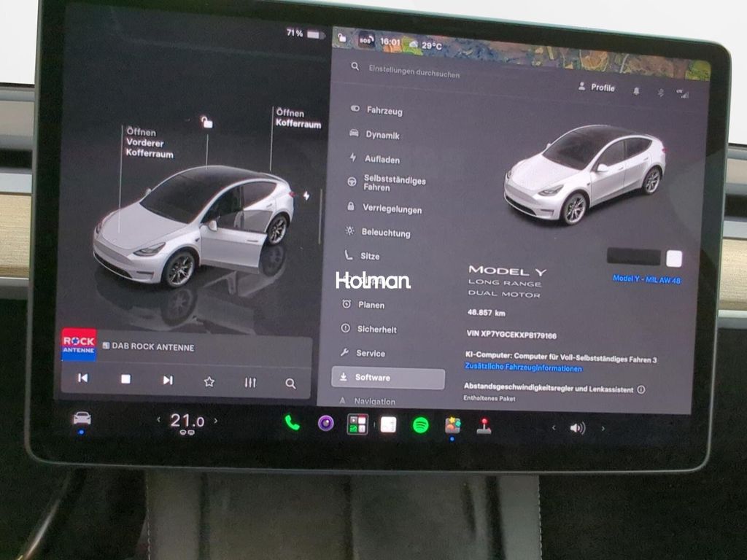Click the Model Y - MIL AW 48 link
The image size is (747, 560).
point(646,279)
